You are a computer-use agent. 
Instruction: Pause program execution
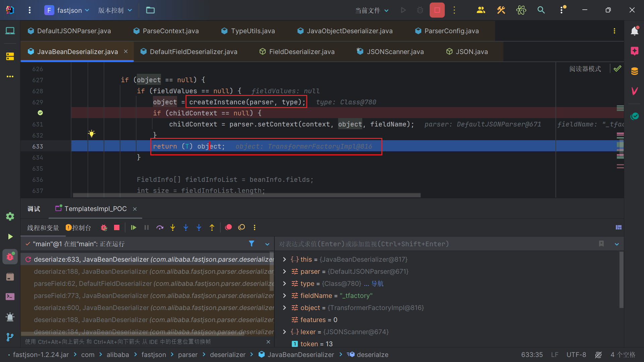(x=147, y=227)
